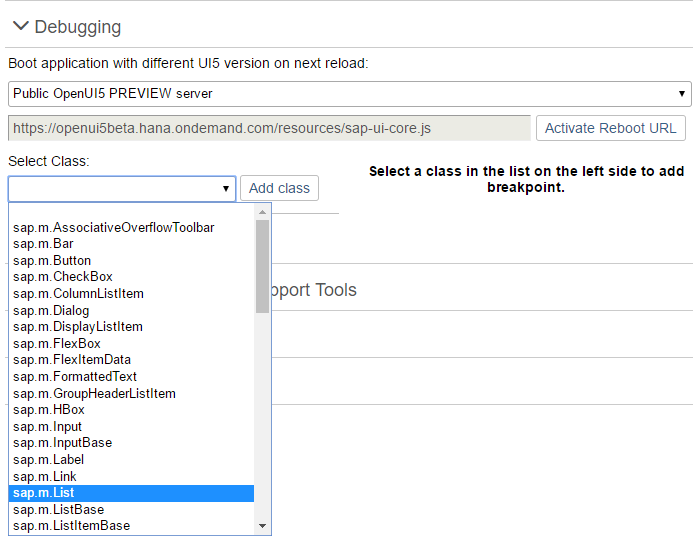
Task: Collapse the Debugging section chevron
Action: click(21, 26)
